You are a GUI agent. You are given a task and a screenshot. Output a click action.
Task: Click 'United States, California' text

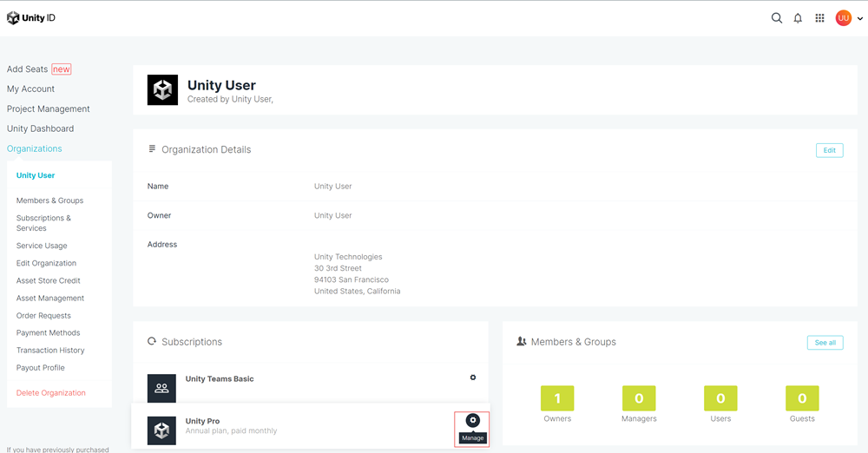tap(357, 291)
